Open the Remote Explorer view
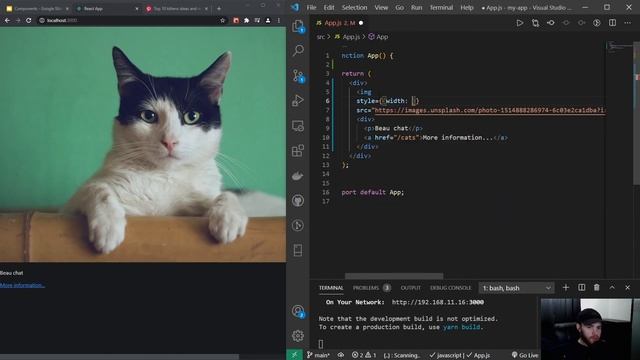 tap(298, 126)
